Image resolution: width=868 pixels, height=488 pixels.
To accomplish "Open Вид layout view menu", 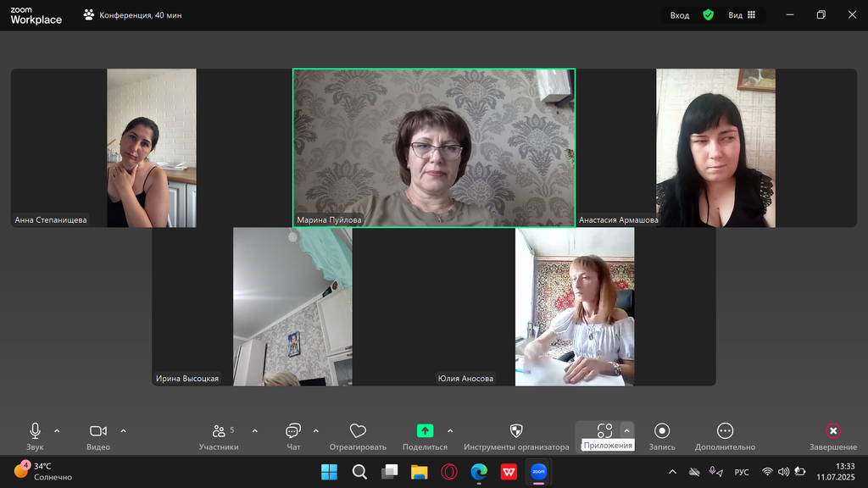I will (x=742, y=15).
